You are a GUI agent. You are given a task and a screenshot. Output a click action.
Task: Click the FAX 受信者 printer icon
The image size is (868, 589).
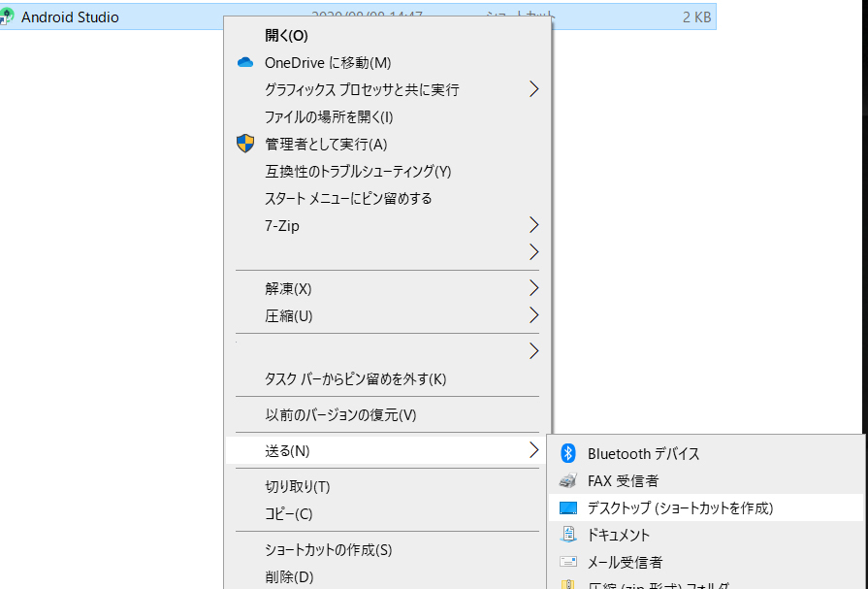568,480
